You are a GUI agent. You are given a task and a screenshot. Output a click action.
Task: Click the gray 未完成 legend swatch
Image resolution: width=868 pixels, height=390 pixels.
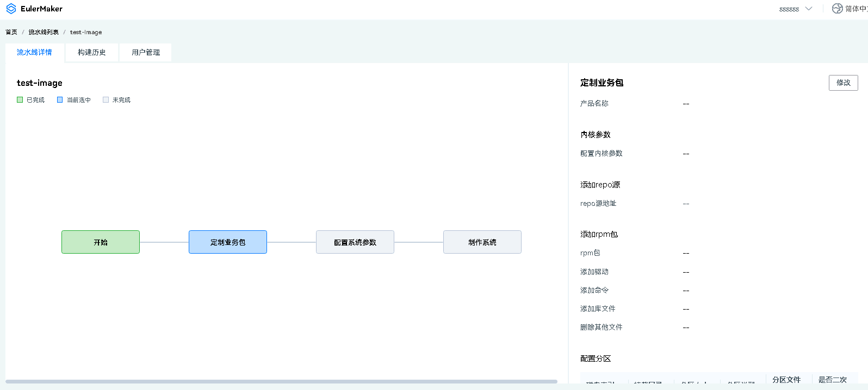pyautogui.click(x=106, y=100)
